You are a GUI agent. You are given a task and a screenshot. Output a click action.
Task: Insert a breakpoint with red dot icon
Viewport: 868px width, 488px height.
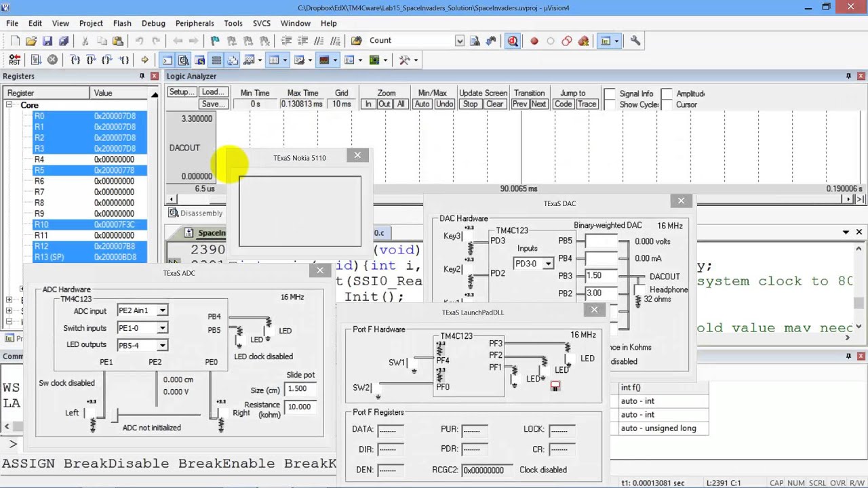point(534,41)
